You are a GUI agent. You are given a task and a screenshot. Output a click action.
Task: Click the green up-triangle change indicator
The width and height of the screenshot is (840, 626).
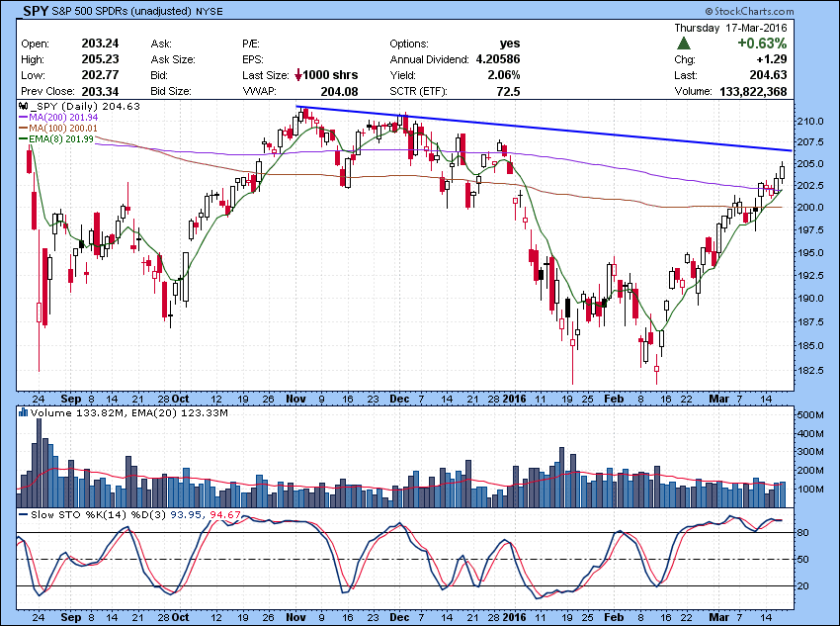[x=684, y=44]
